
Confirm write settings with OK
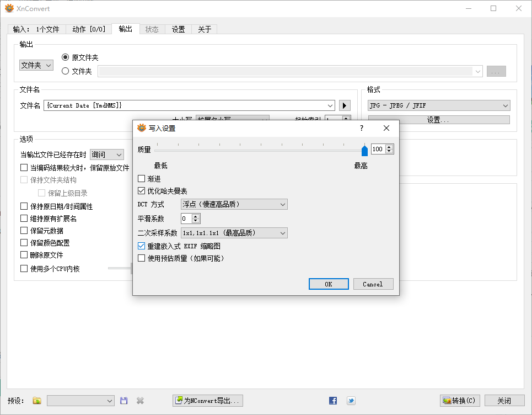click(x=329, y=284)
